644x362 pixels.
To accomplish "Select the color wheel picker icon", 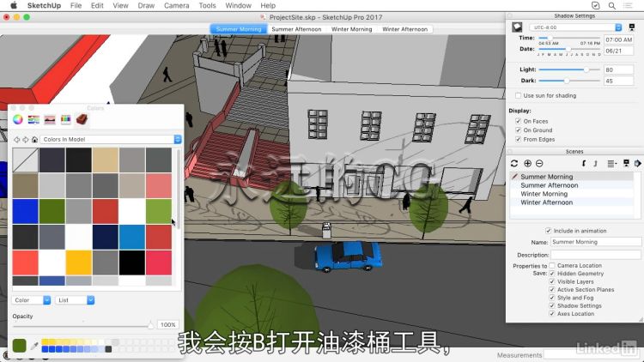I will pos(18,119).
